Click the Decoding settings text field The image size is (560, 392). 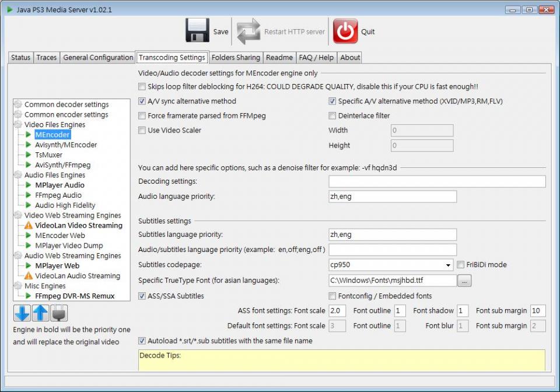coord(437,181)
